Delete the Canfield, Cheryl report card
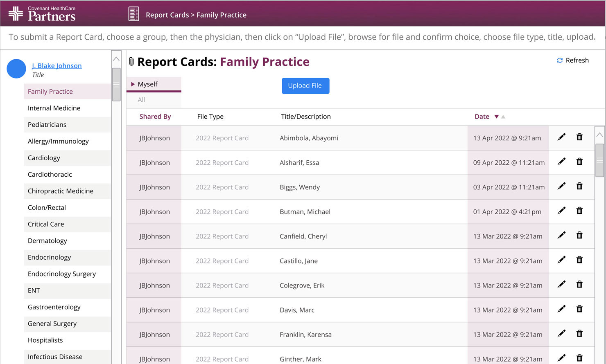Screen dimensions: 606x364 pyautogui.click(x=579, y=235)
